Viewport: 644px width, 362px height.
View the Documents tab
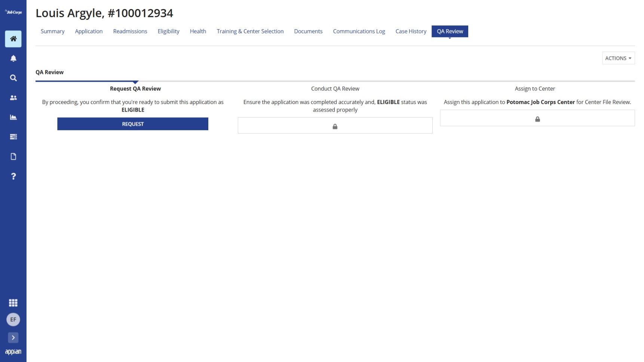[x=308, y=31]
